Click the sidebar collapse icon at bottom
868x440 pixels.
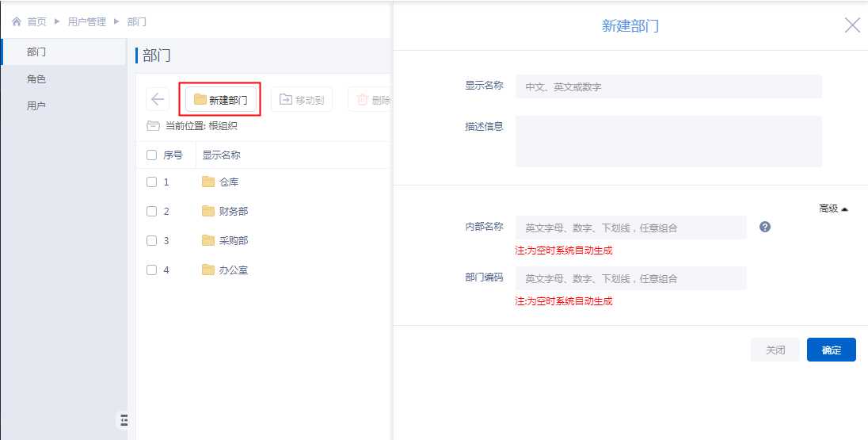point(124,419)
